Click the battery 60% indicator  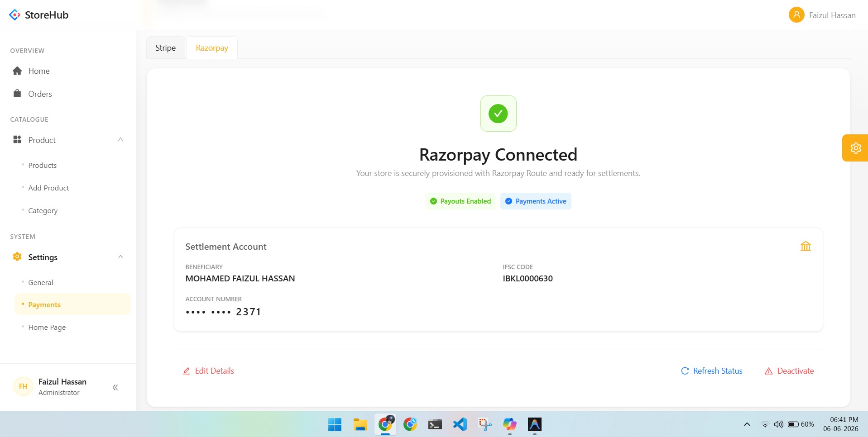[x=801, y=424]
